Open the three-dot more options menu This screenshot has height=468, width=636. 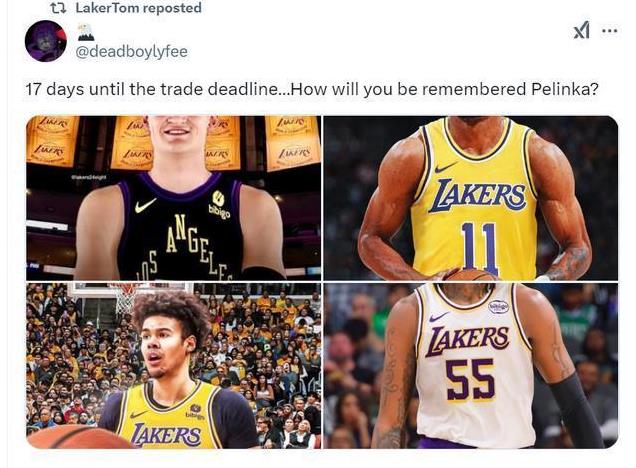pos(610,30)
